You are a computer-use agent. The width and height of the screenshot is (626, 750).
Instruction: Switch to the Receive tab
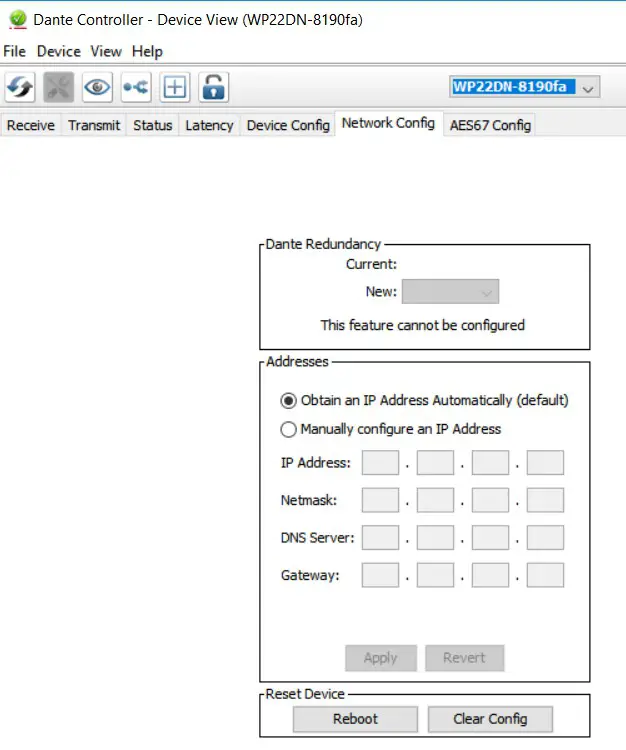point(31,125)
